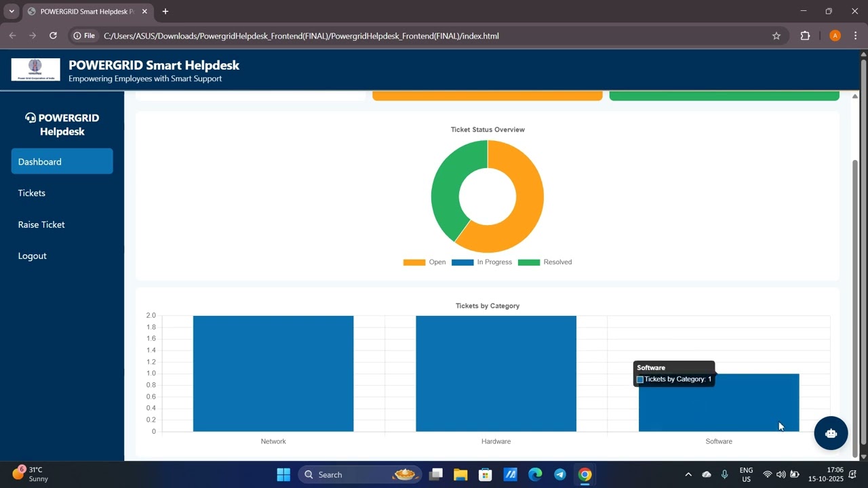868x488 pixels.
Task: Click the OneDrive cloud tray icon
Action: coord(707,474)
